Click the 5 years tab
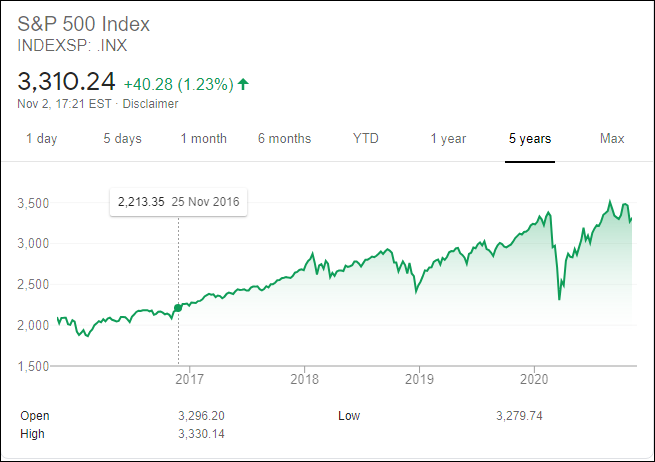 pyautogui.click(x=529, y=139)
